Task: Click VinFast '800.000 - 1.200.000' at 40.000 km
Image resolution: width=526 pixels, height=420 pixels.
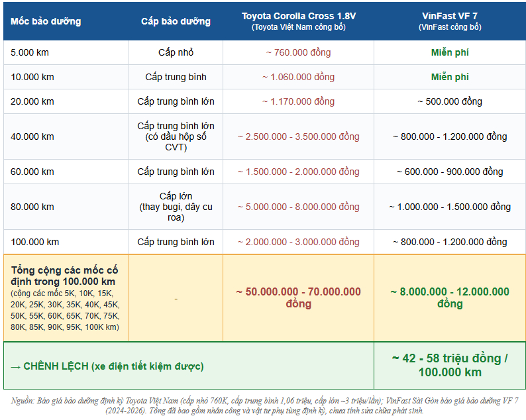Action: 450,136
